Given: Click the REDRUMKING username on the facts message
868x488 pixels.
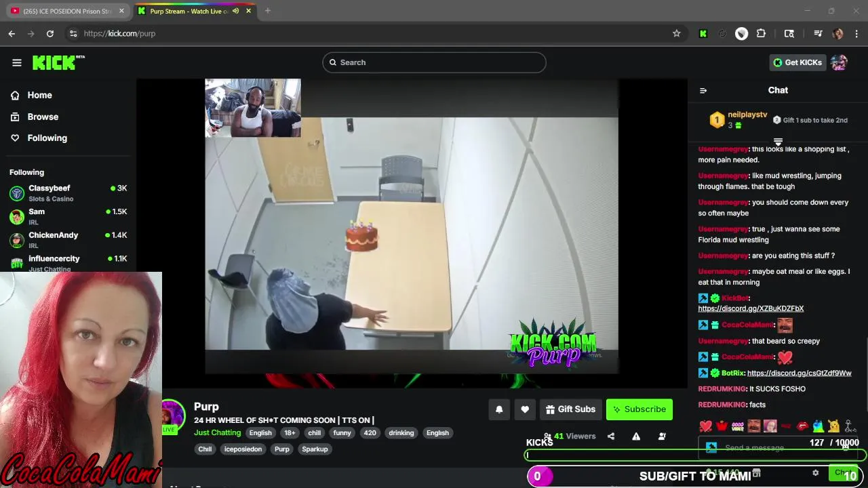Looking at the screenshot, I should pos(722,405).
